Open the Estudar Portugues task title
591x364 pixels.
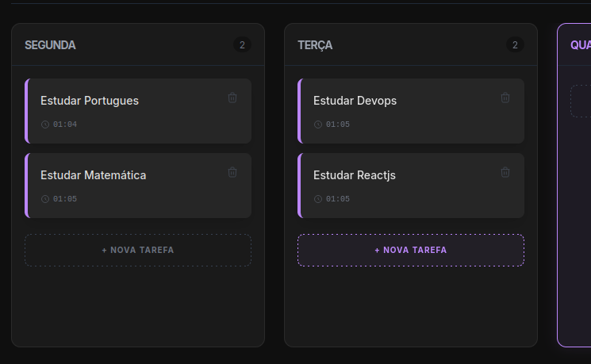pos(90,101)
